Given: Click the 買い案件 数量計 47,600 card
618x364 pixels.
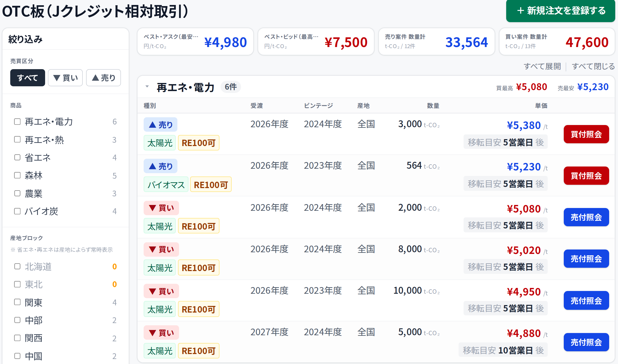Looking at the screenshot, I should (557, 41).
